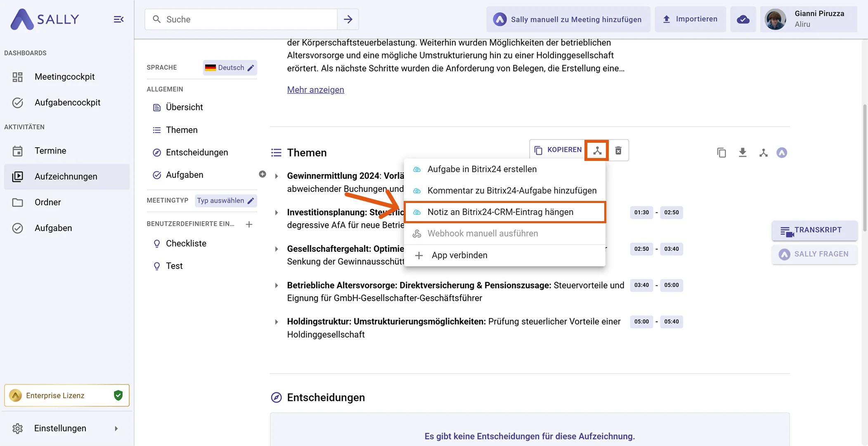868x446 pixels.
Task: Open Aufgabencockpit dashboard
Action: (x=67, y=102)
